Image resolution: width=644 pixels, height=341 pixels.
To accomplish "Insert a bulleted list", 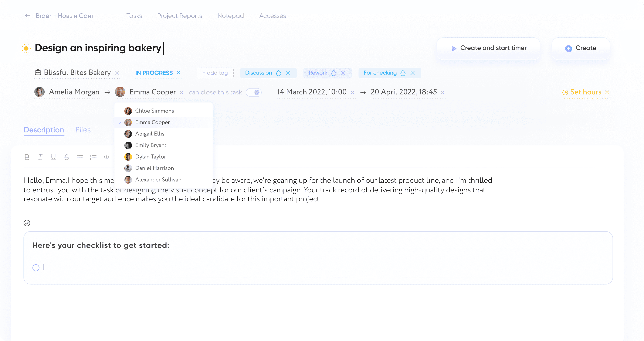I will pos(80,157).
